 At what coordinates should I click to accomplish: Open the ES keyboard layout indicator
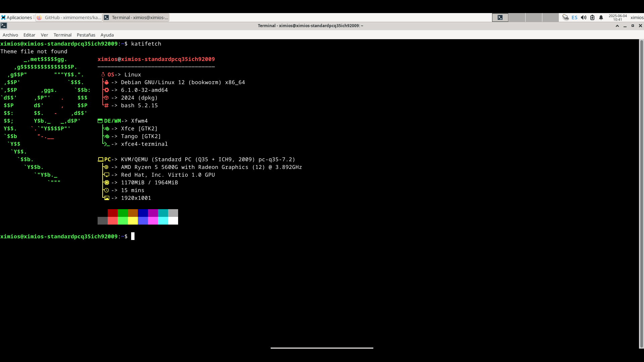pyautogui.click(x=575, y=17)
